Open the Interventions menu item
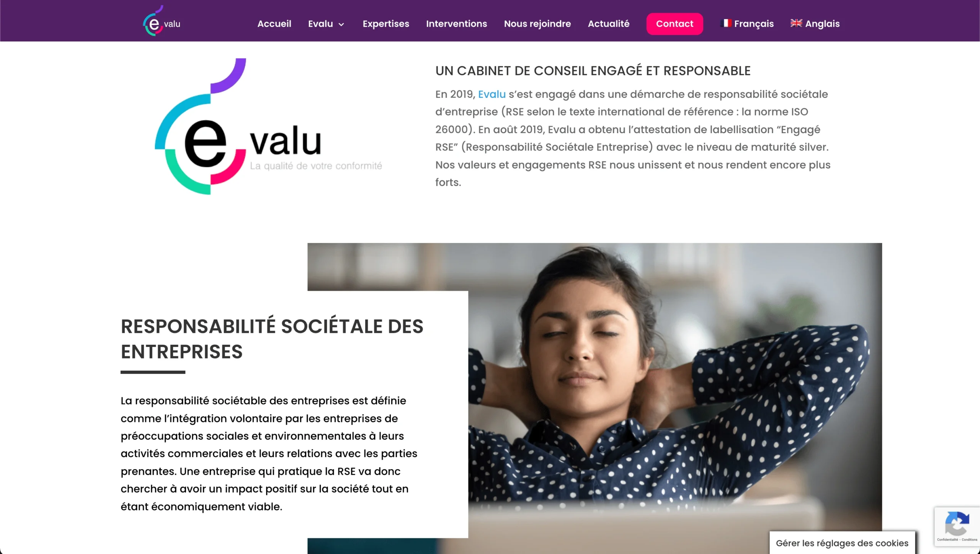The image size is (980, 554). pyautogui.click(x=456, y=24)
